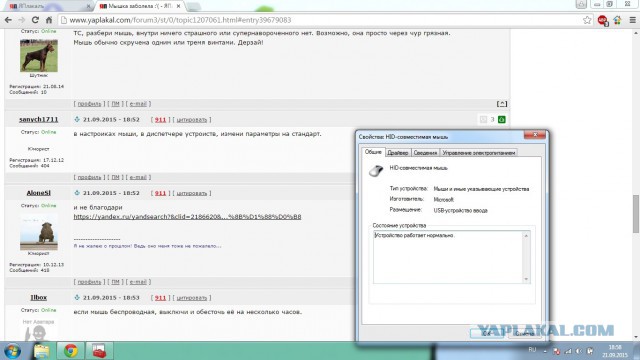The width and height of the screenshot is (640, 360).
Task: Open Windows Start orb
Action: [x=12, y=351]
